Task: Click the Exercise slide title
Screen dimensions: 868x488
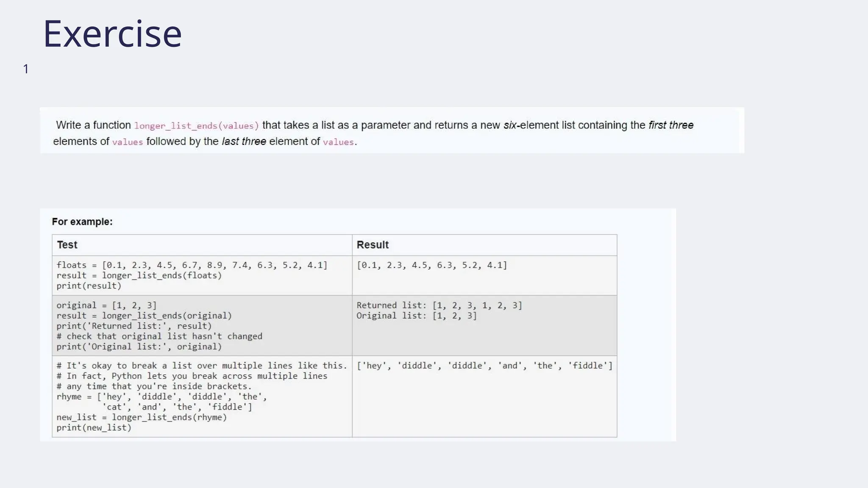Action: pos(112,34)
